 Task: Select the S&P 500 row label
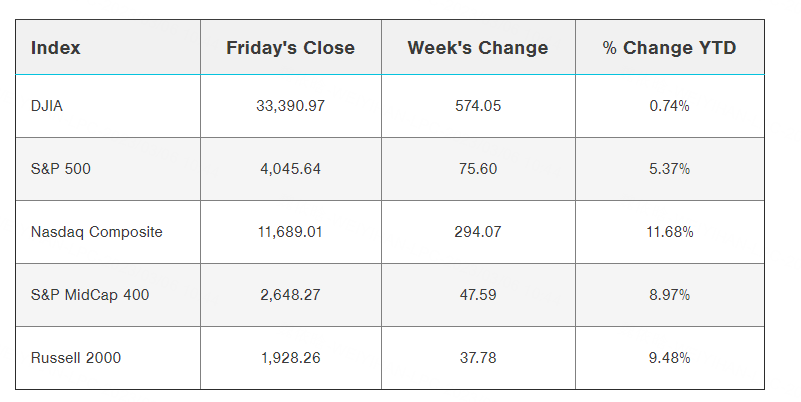click(x=61, y=169)
